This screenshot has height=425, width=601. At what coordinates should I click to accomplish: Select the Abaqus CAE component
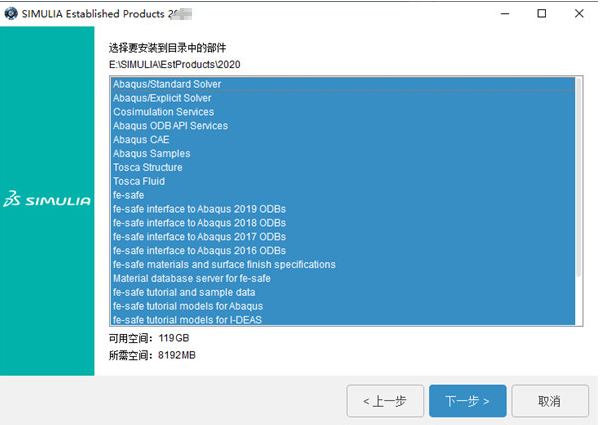(343, 139)
